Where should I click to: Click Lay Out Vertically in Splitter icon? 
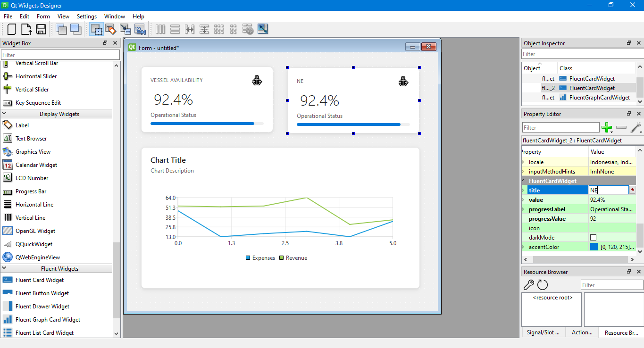(204, 29)
